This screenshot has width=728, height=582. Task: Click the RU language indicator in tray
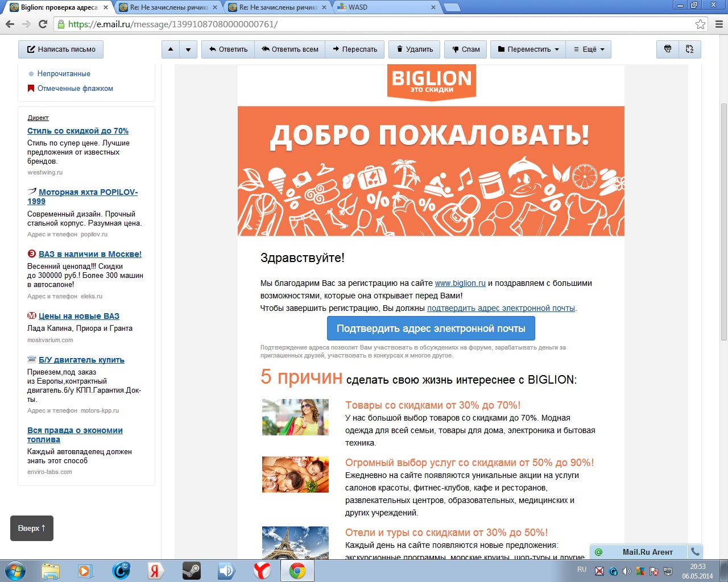pyautogui.click(x=582, y=569)
